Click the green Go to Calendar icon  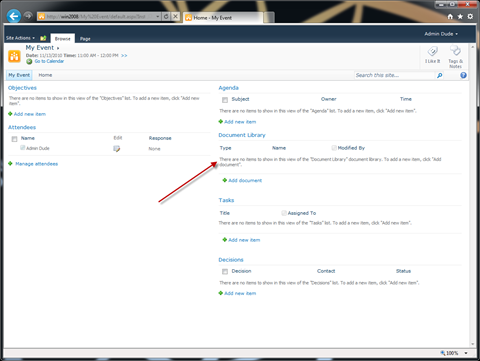(29, 62)
